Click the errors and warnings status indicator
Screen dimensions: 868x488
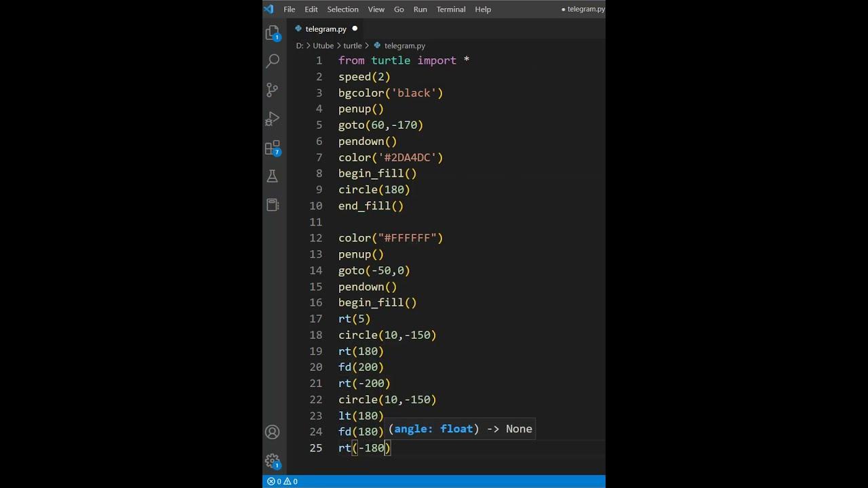coord(282,481)
